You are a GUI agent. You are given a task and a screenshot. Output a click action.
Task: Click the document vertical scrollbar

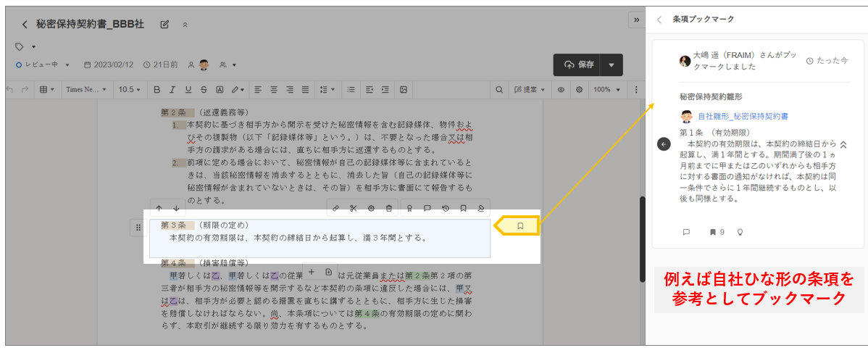[x=642, y=239]
